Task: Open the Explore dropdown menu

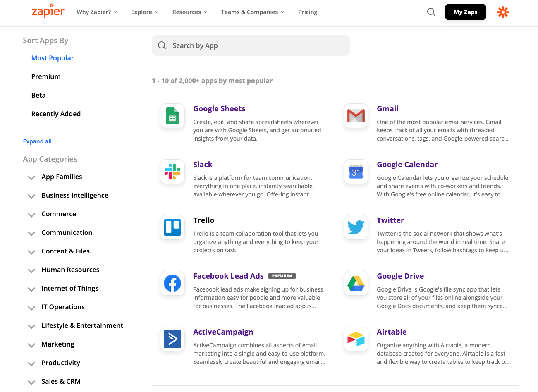Action: pos(145,12)
